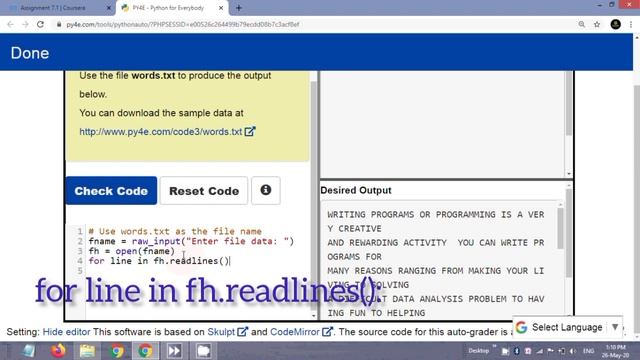The height and width of the screenshot is (360, 640).
Task: Close the PY4E Python for Everybody tab
Action: 221,8
